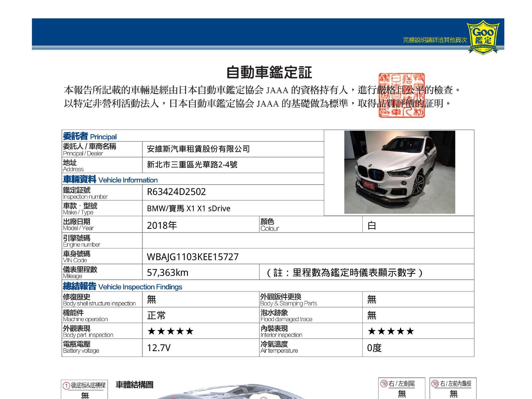Click the empty engine number field
Screen dimensions: 532x399
point(308,240)
